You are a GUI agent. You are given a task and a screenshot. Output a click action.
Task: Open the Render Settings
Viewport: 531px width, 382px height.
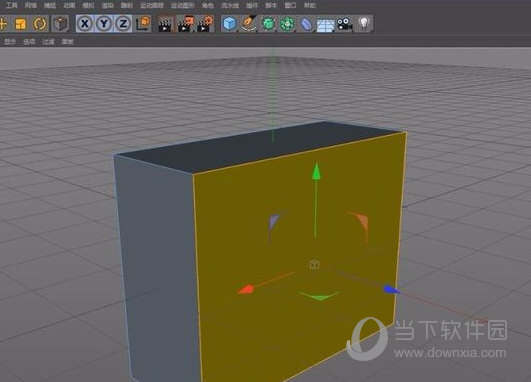[x=205, y=24]
